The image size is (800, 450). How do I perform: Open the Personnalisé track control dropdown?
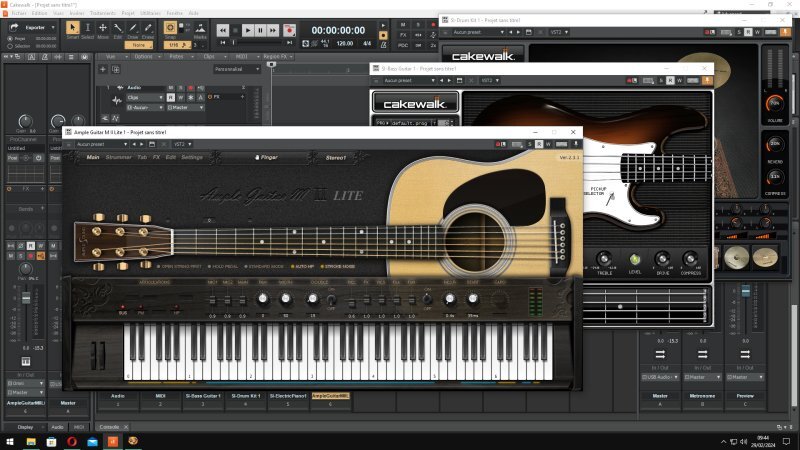coord(237,69)
